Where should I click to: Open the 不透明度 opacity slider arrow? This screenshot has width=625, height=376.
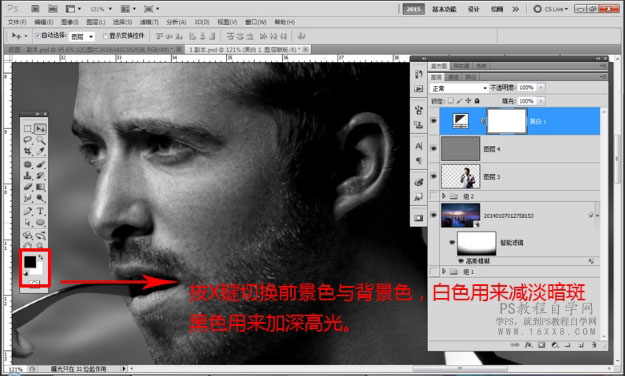[x=541, y=87]
